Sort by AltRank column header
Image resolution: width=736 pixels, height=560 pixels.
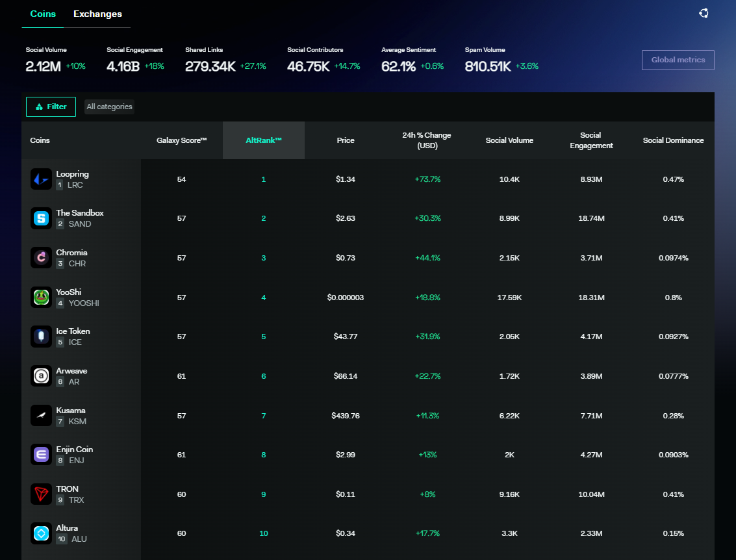click(x=263, y=140)
